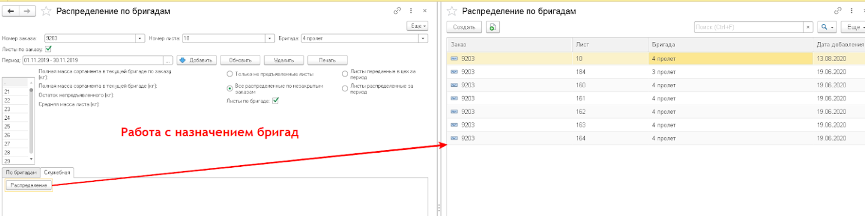
Task: Click sheet number 163 cell
Action: pos(610,125)
